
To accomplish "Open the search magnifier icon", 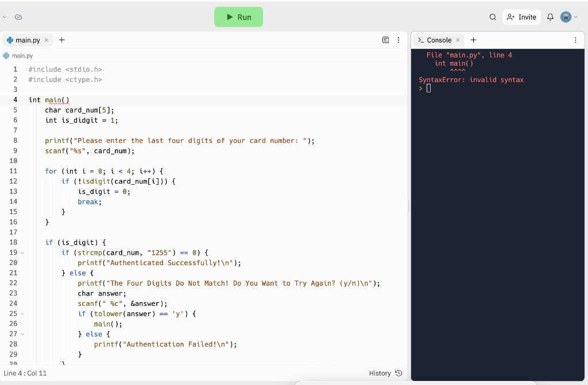I will click(x=493, y=17).
